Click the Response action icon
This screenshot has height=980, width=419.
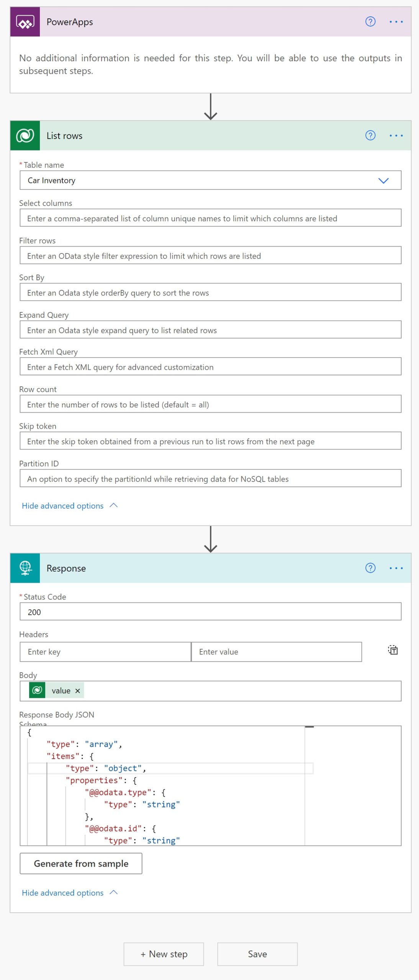pyautogui.click(x=25, y=568)
